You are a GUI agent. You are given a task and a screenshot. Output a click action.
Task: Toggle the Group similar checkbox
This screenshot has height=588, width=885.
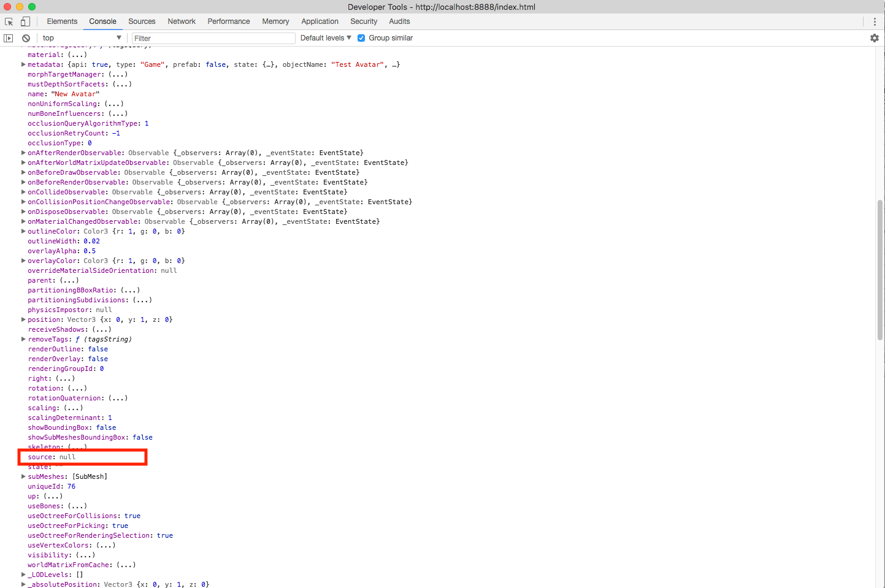tap(361, 38)
